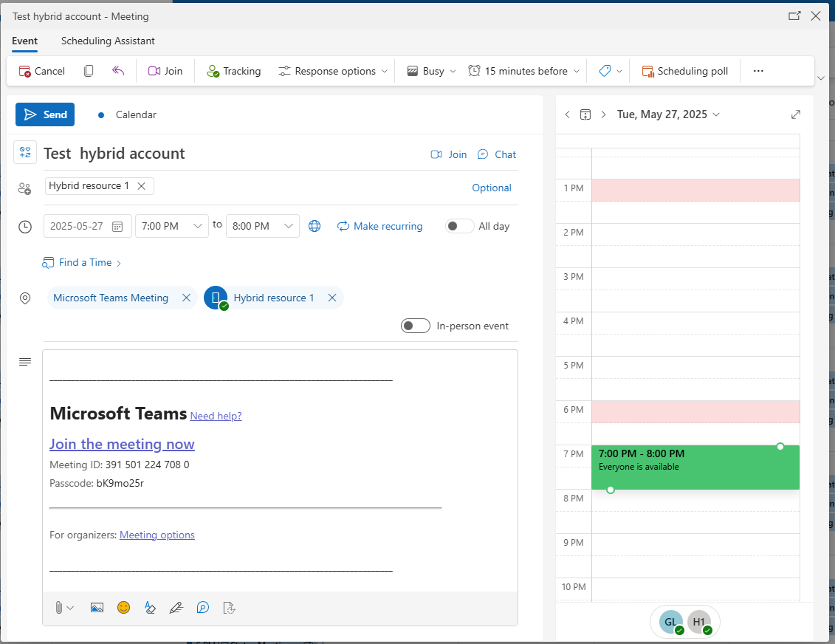Expand the attachment dropdown arrow

tap(70, 608)
